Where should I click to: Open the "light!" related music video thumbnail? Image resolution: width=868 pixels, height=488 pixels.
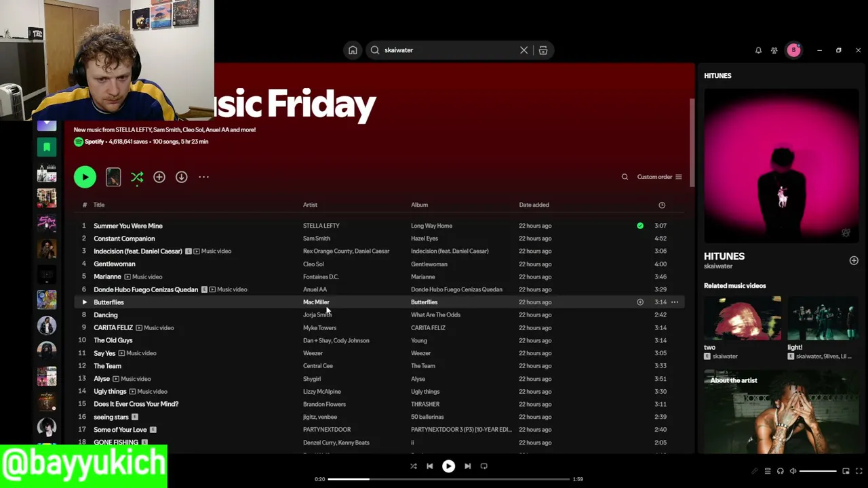(x=823, y=318)
